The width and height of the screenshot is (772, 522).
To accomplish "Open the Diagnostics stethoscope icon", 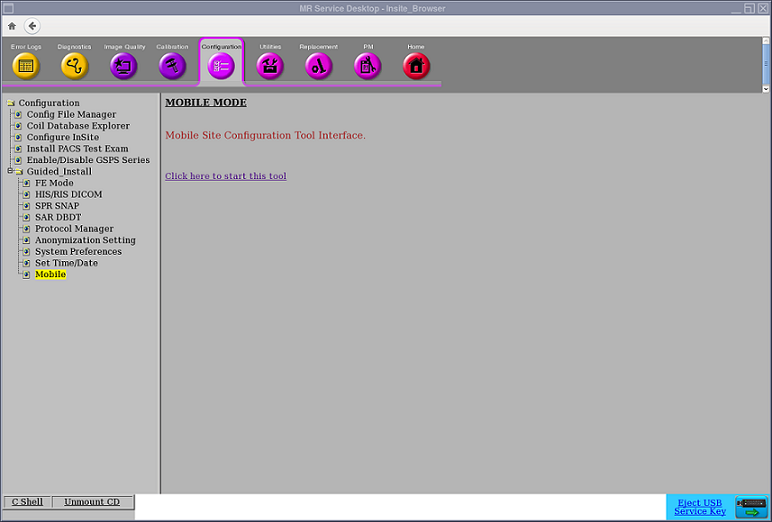I will 74,66.
